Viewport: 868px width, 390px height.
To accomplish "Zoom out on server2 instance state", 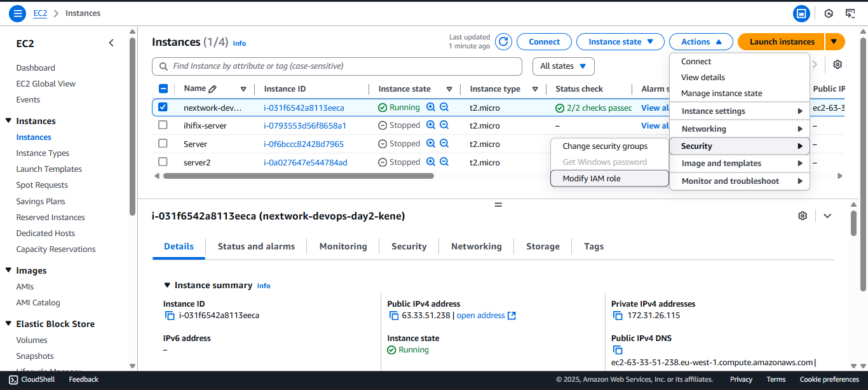I will (x=444, y=162).
